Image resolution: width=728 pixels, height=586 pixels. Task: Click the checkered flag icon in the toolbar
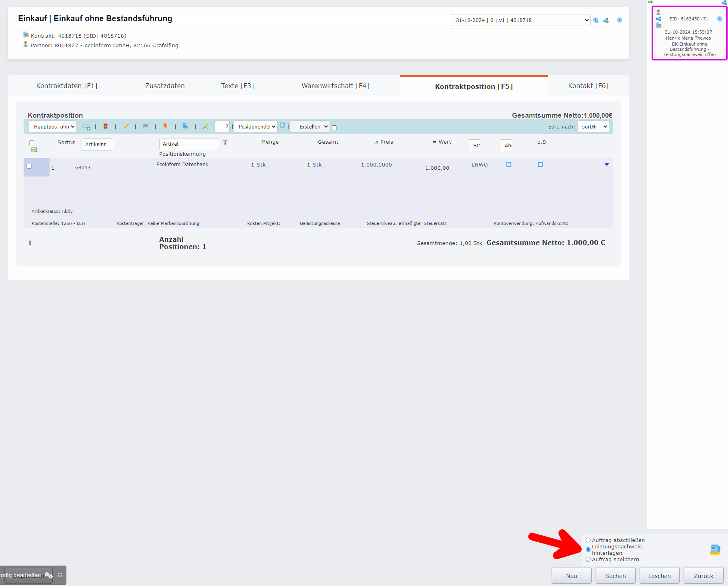[x=146, y=126]
